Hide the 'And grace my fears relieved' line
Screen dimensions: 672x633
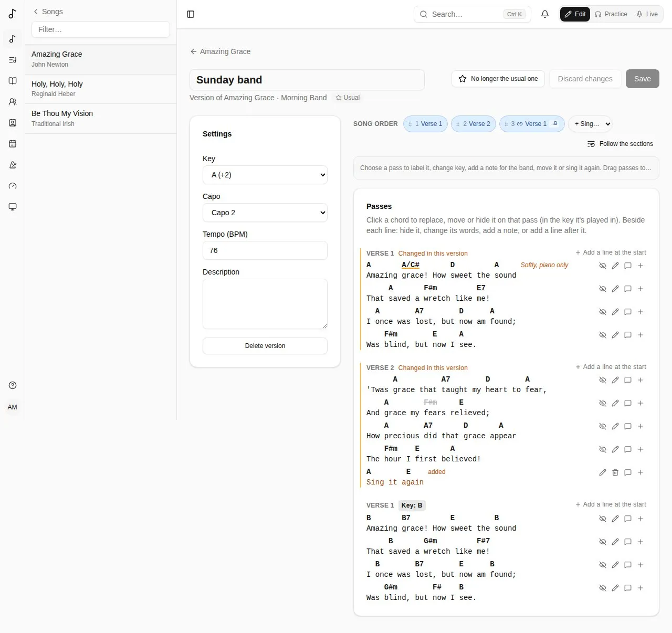[603, 403]
